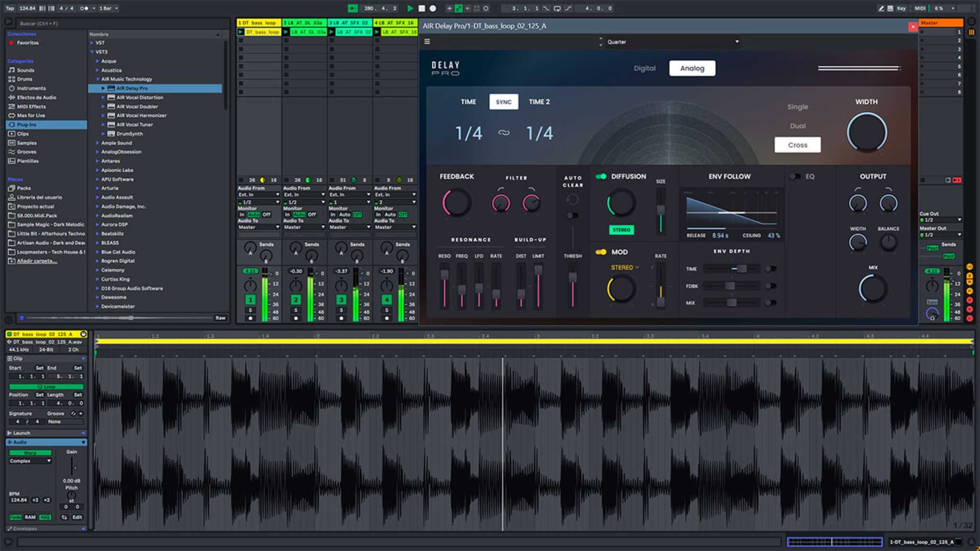The height and width of the screenshot is (551, 980).
Task: Toggle Env Depth TIME switch
Action: tap(770, 269)
